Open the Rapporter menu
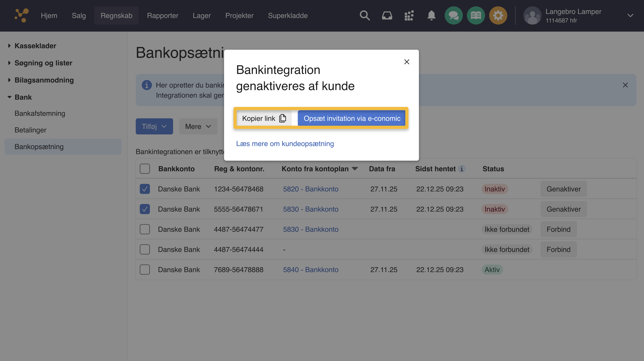The width and height of the screenshot is (644, 361). pos(162,16)
